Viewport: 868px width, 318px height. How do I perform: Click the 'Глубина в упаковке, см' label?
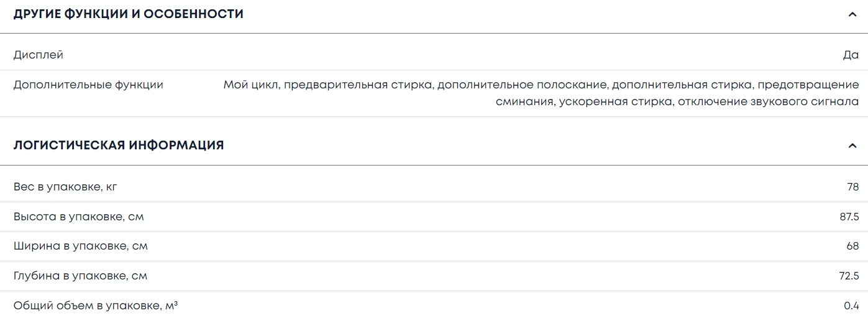click(81, 276)
